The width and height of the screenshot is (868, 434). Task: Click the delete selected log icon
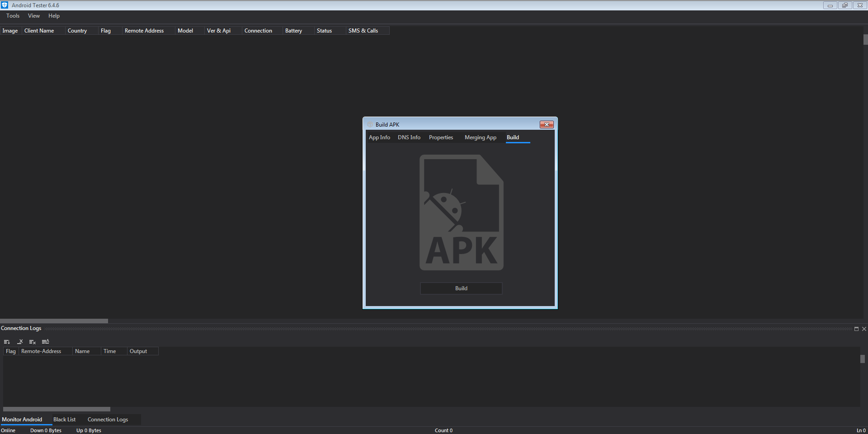[20, 342]
